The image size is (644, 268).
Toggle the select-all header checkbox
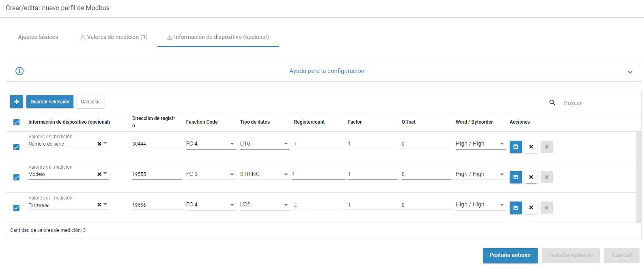17,122
